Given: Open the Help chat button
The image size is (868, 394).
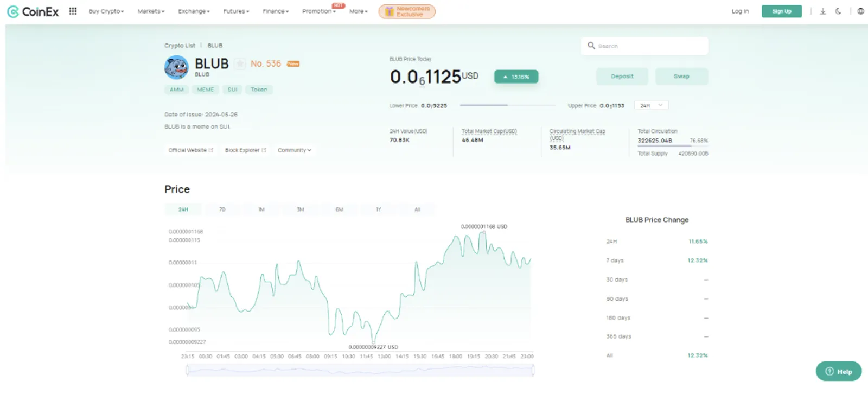Looking at the screenshot, I should pos(839,371).
